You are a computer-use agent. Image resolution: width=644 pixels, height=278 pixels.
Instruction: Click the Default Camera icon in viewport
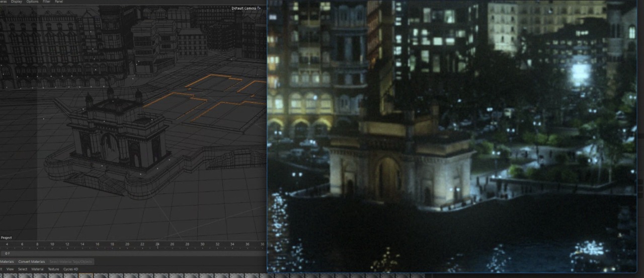[x=259, y=8]
